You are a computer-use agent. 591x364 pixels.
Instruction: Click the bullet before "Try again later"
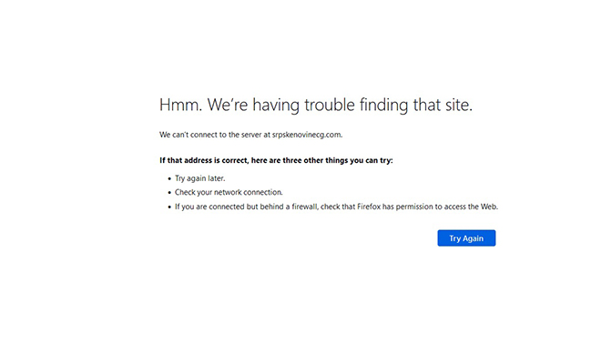[x=168, y=178]
